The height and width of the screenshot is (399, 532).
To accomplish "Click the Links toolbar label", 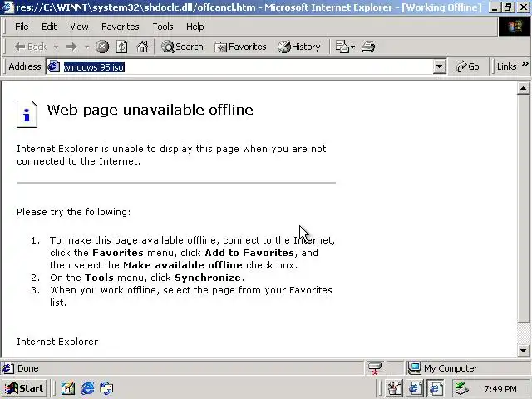I will click(506, 66).
